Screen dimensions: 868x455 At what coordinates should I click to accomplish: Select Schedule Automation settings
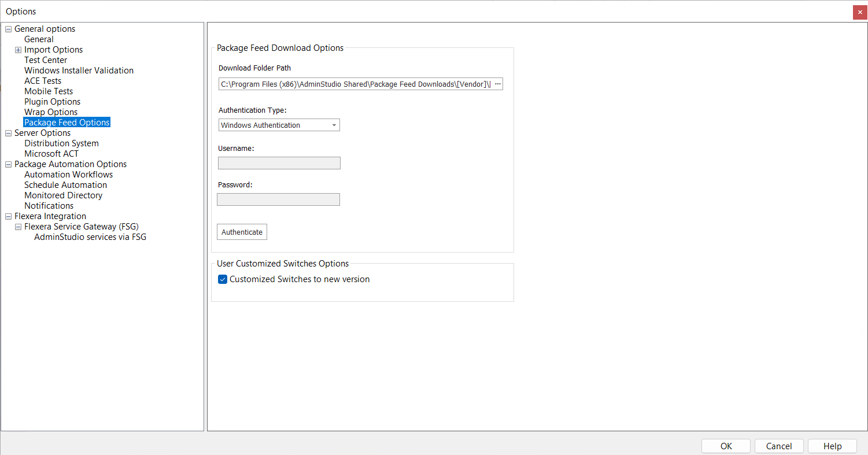65,184
